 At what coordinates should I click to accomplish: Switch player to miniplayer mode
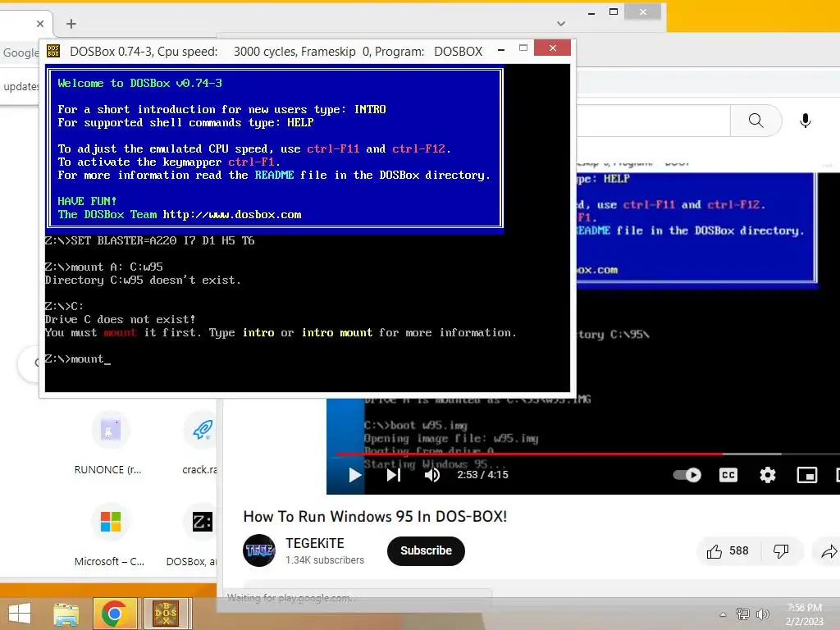coord(807,475)
